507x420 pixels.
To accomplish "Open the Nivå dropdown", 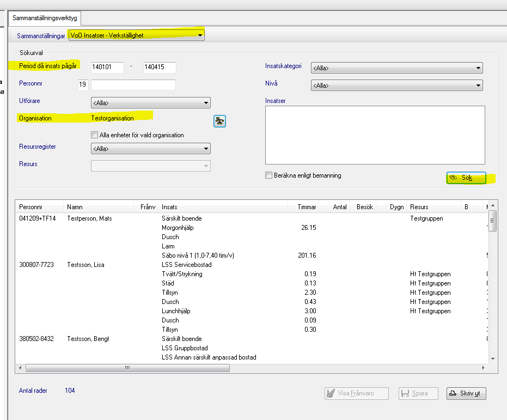I will pyautogui.click(x=397, y=86).
